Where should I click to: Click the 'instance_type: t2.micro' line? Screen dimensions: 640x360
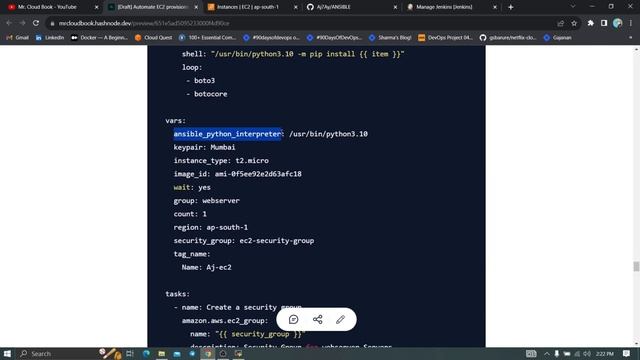(x=221, y=161)
